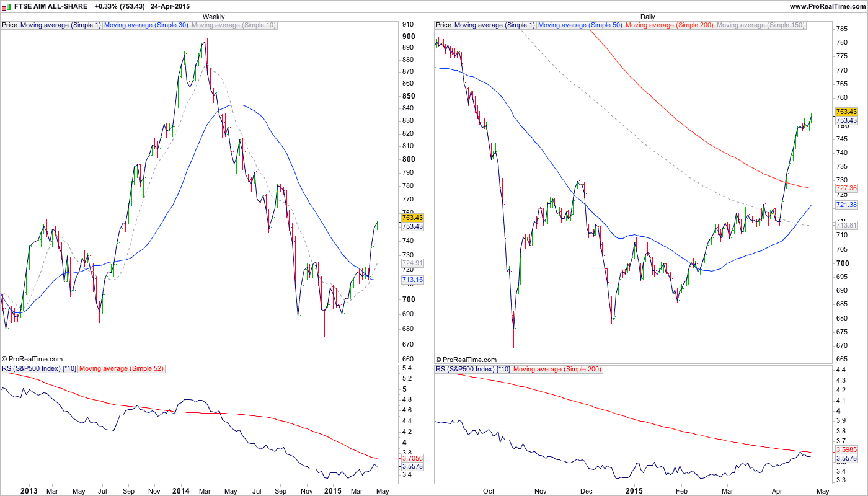
Task: Select the Weekly chart title
Action: [x=214, y=17]
